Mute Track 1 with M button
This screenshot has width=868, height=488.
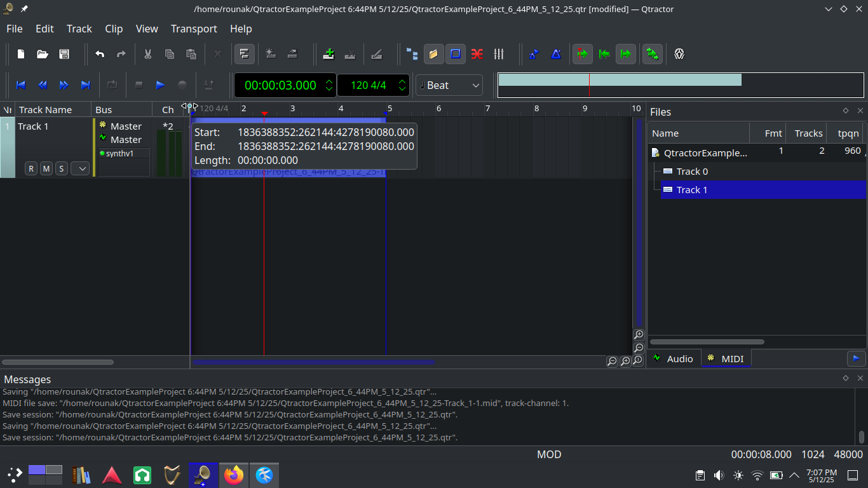click(x=46, y=168)
